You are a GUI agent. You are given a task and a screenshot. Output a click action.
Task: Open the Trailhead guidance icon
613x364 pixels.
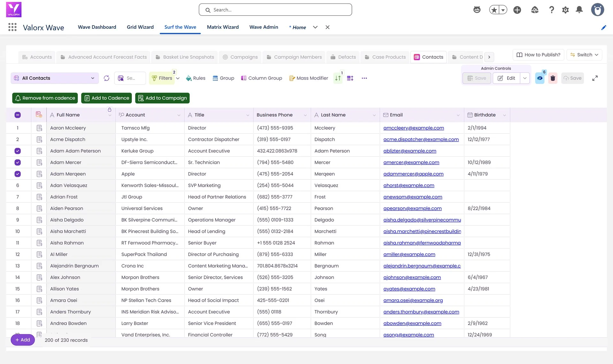(x=535, y=10)
